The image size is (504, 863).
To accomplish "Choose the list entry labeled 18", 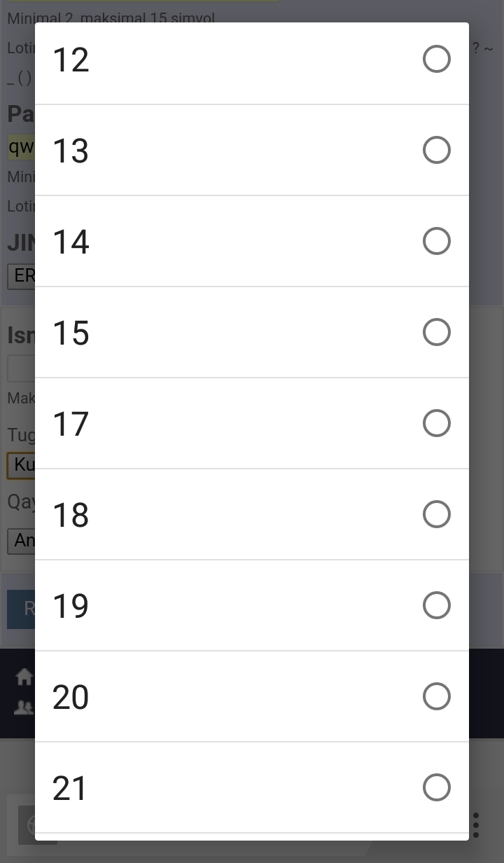I will (252, 514).
